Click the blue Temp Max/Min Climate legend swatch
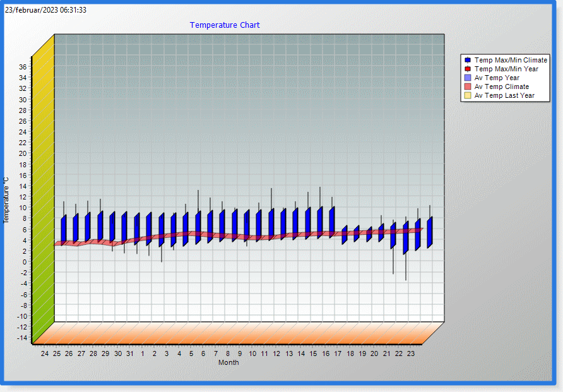Image resolution: width=563 pixels, height=392 pixels. tap(468, 60)
